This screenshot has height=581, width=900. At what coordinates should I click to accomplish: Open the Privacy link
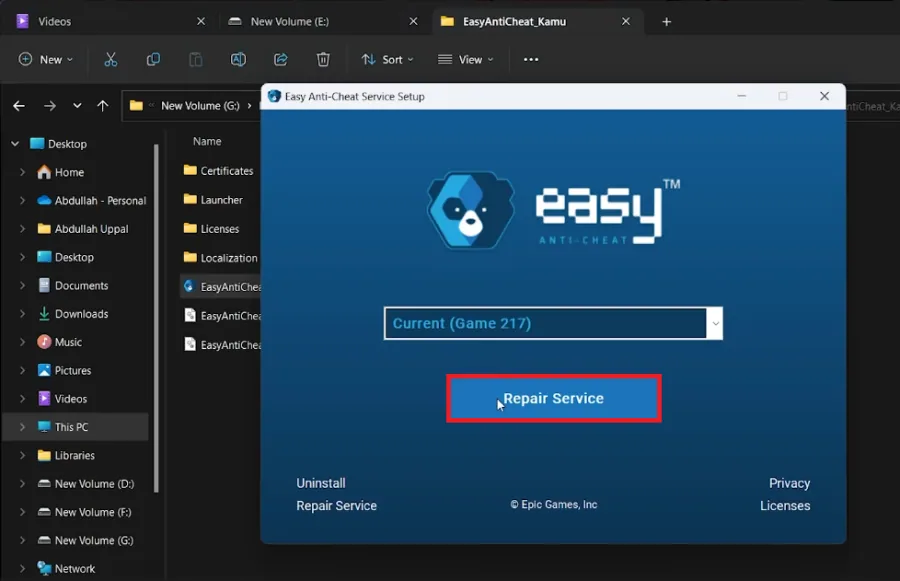pyautogui.click(x=789, y=483)
